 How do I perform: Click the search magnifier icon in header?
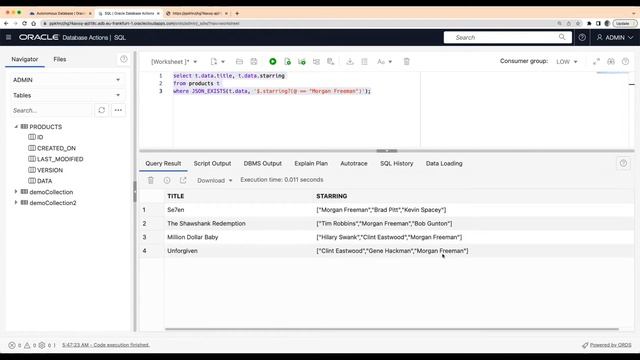tap(562, 37)
